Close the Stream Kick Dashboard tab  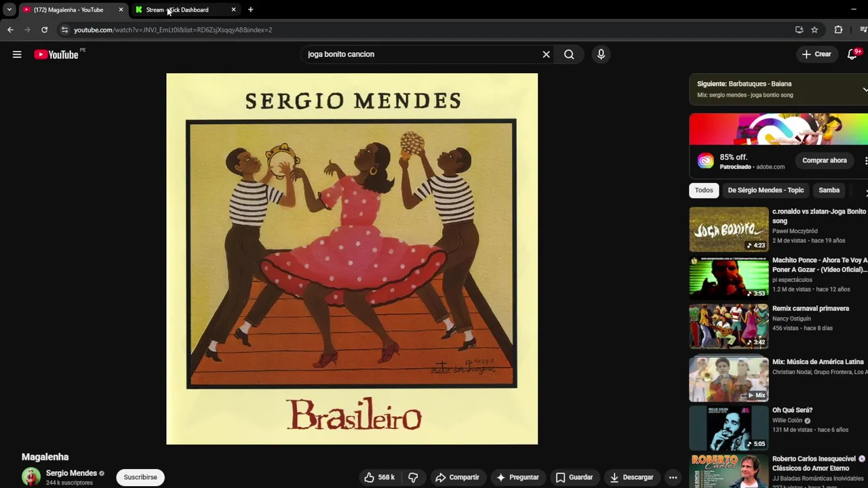click(x=233, y=9)
